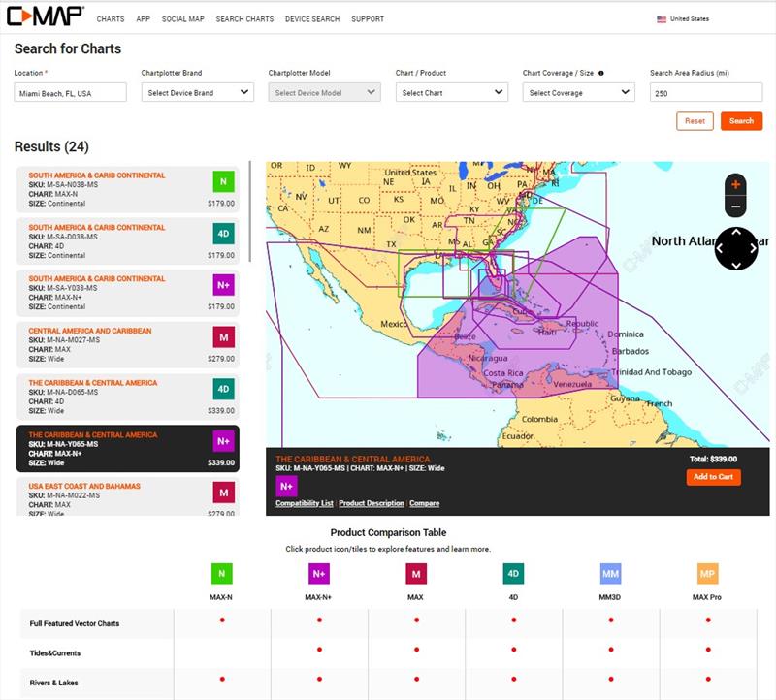Open the Product Description link

(372, 503)
